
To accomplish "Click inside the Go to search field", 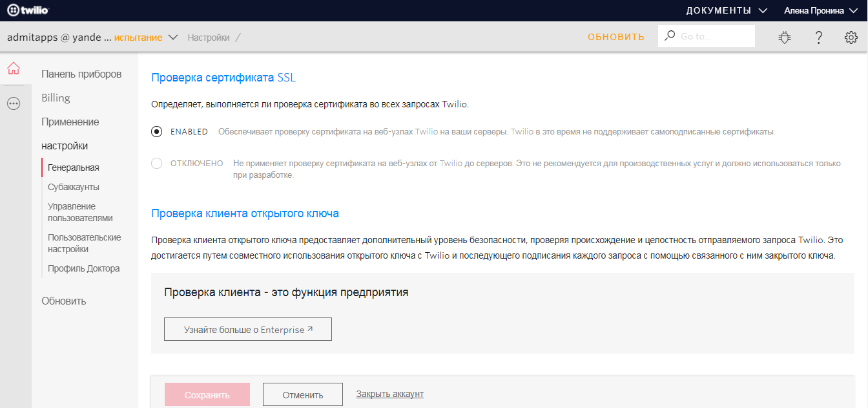I will click(x=710, y=36).
